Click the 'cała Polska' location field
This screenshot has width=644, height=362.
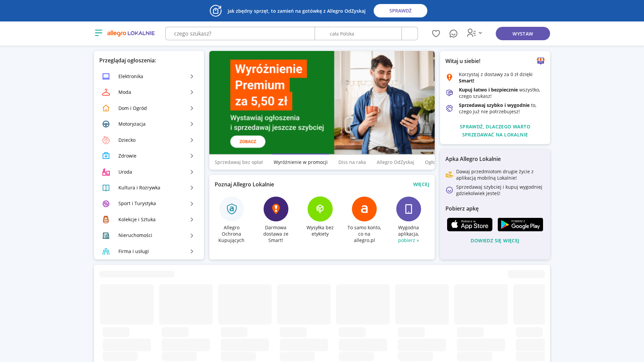coord(358,34)
